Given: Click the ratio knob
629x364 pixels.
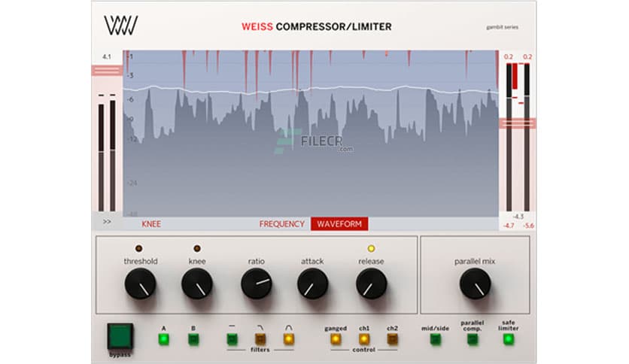Looking at the screenshot, I should (x=257, y=284).
